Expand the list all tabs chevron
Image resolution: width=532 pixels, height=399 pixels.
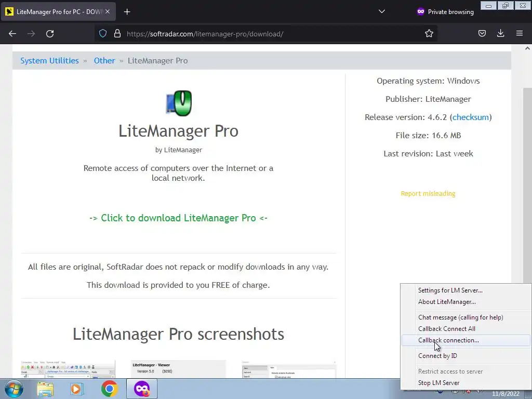(382, 11)
